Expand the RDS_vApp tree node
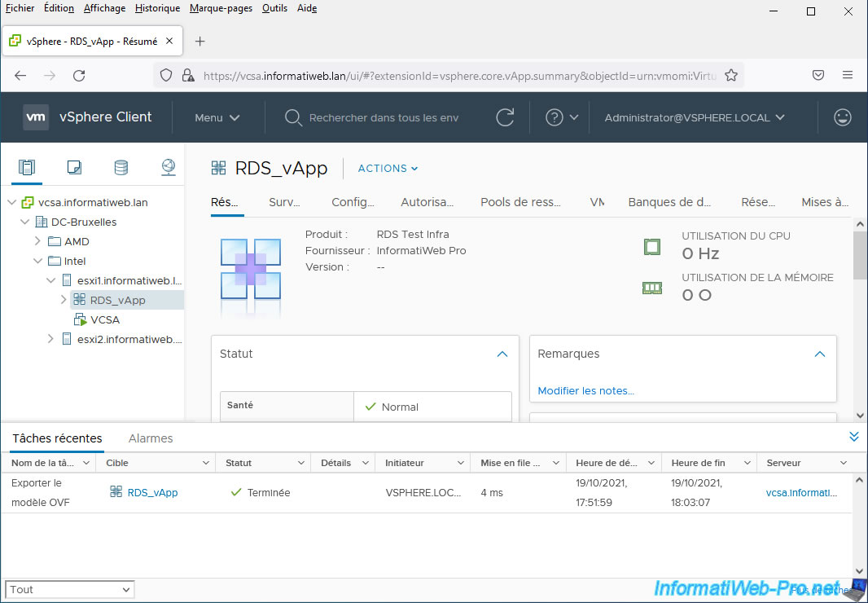The image size is (868, 603). tap(64, 300)
